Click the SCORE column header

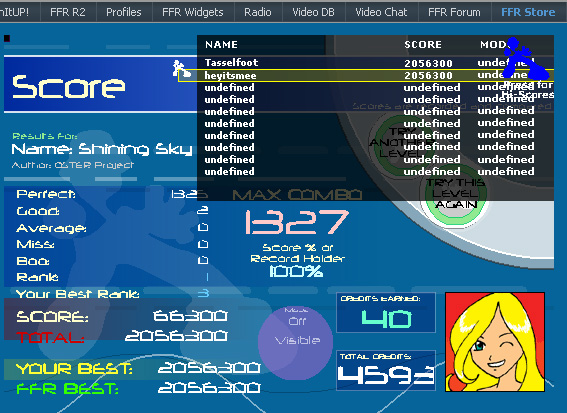423,44
